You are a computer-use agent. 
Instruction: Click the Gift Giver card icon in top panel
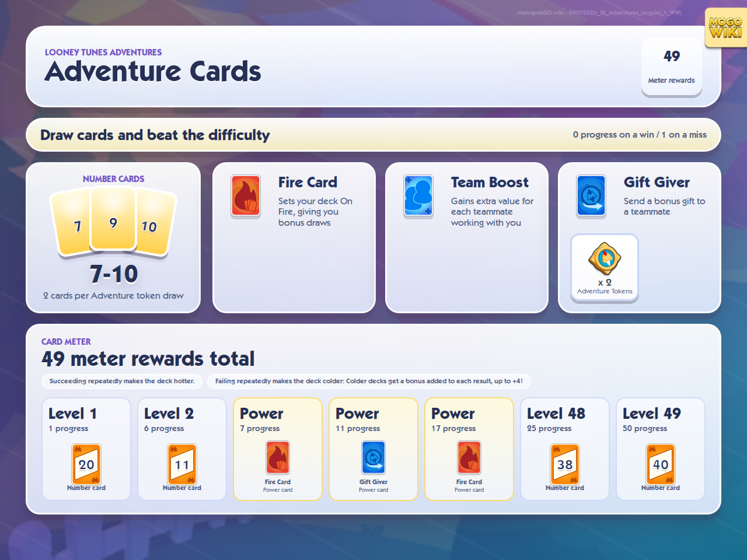591,196
